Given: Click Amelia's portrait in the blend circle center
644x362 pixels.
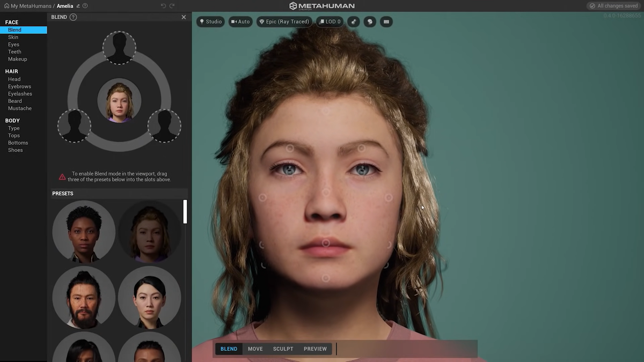Looking at the screenshot, I should (119, 101).
